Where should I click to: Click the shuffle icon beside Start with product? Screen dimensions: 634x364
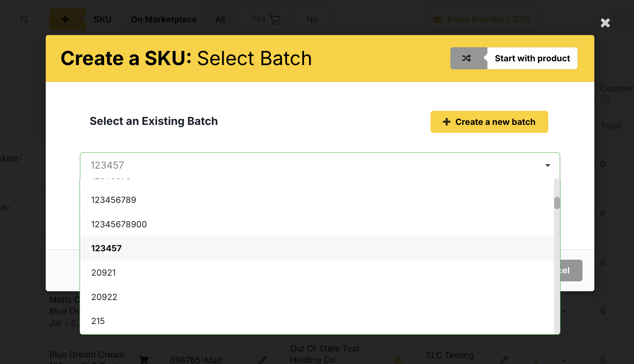click(x=467, y=58)
